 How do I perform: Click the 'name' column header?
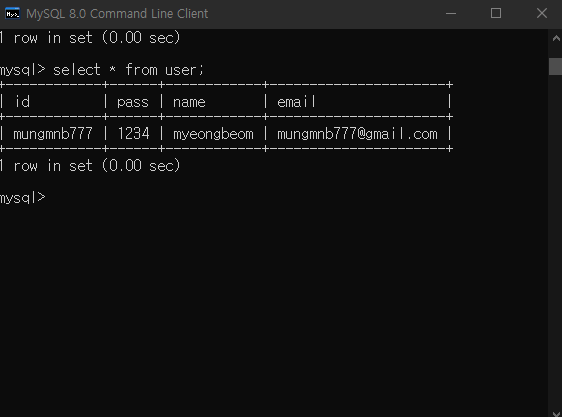(189, 102)
